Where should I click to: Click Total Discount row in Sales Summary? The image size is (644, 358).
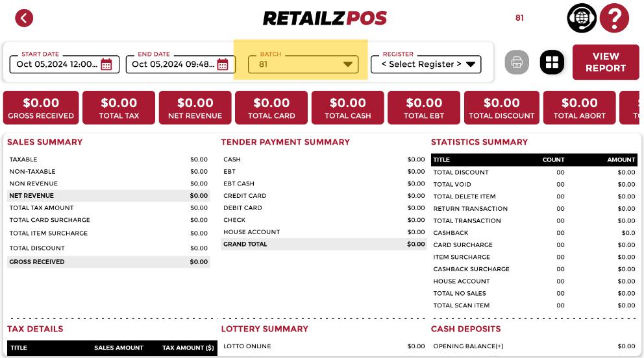point(108,248)
